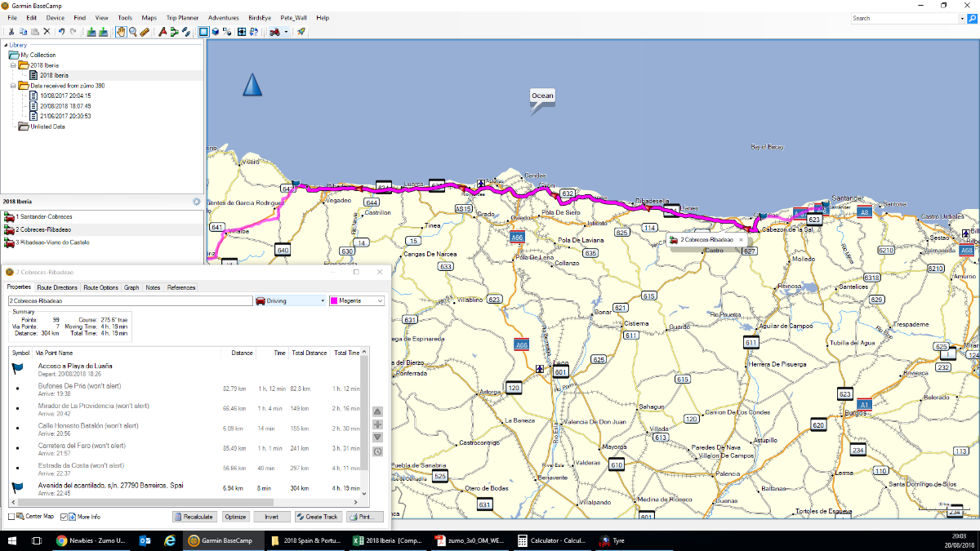The image size is (980, 551).
Task: Select the New Waypoint flag tool
Action: tap(163, 32)
